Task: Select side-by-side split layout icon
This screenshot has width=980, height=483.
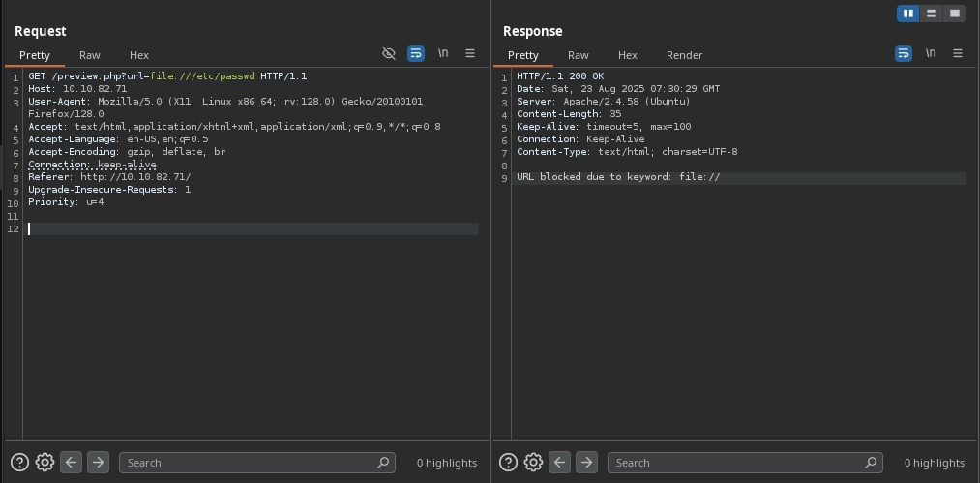Action: 907,14
